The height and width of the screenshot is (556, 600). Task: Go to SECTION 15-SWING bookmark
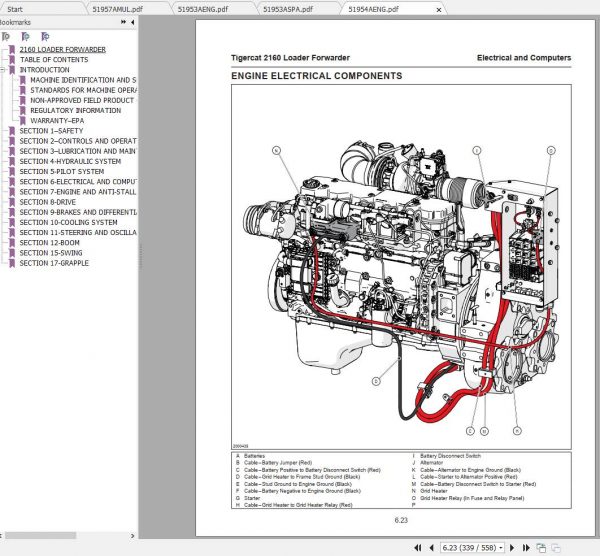[51, 253]
